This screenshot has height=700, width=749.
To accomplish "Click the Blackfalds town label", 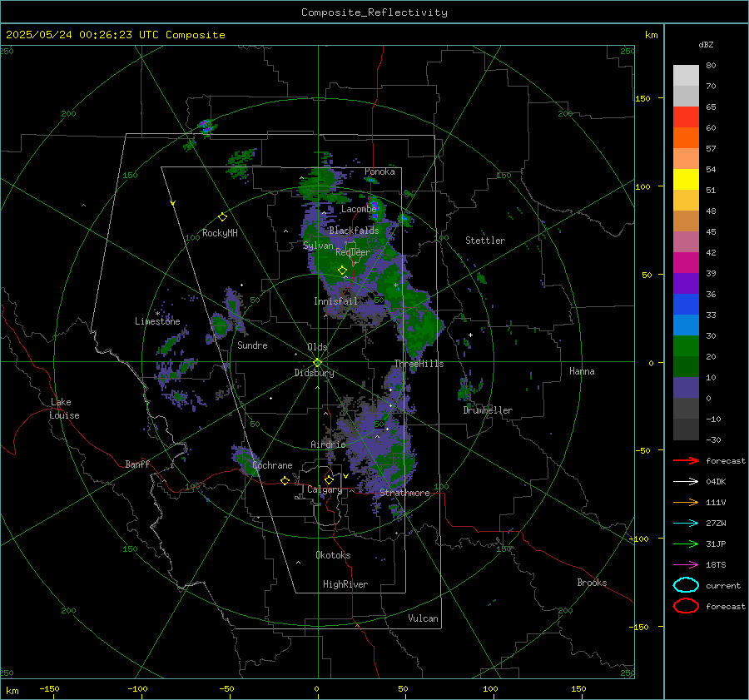I will [354, 231].
